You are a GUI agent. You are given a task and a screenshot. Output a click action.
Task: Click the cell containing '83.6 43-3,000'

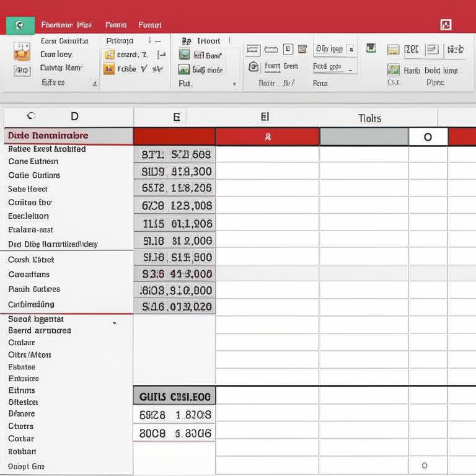pyautogui.click(x=175, y=274)
